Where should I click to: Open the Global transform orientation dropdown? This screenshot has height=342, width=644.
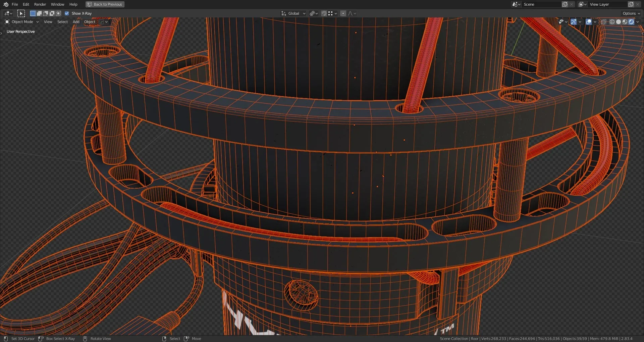pos(293,13)
